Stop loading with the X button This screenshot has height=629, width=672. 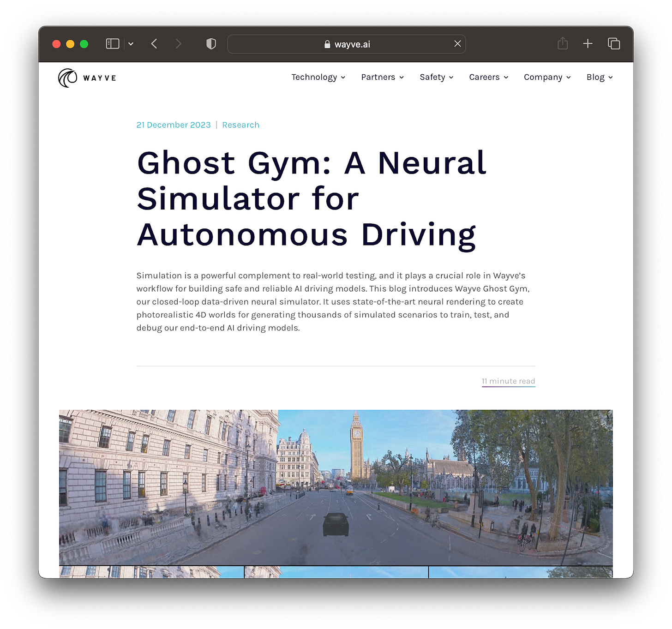point(457,44)
